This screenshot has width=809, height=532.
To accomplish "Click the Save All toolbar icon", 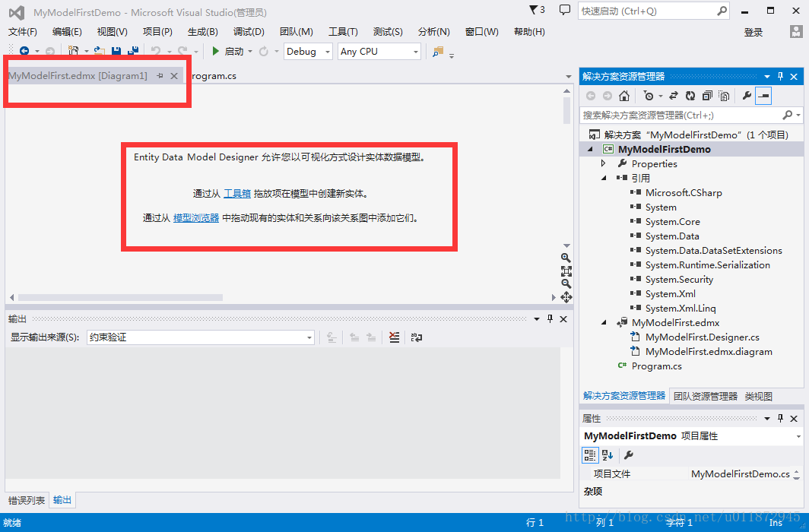I will 132,51.
